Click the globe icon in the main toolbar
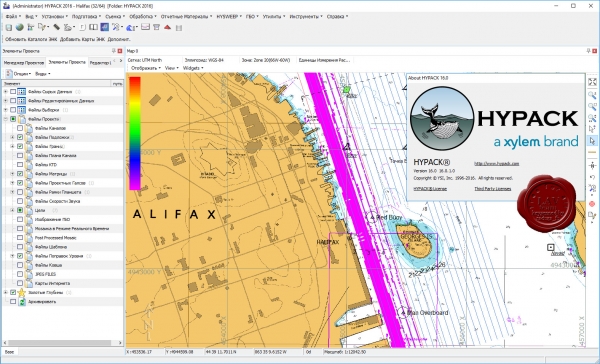600x364 pixels. tap(20, 27)
